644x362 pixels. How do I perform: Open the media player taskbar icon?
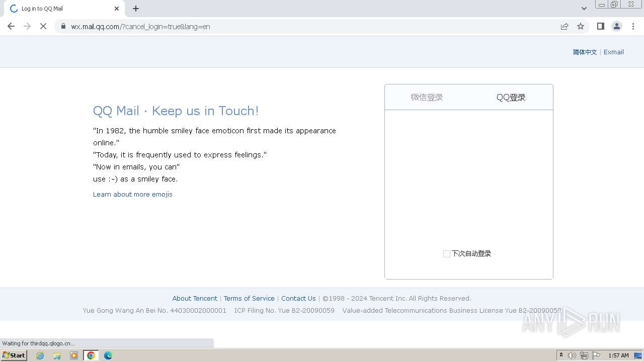pos(74,355)
